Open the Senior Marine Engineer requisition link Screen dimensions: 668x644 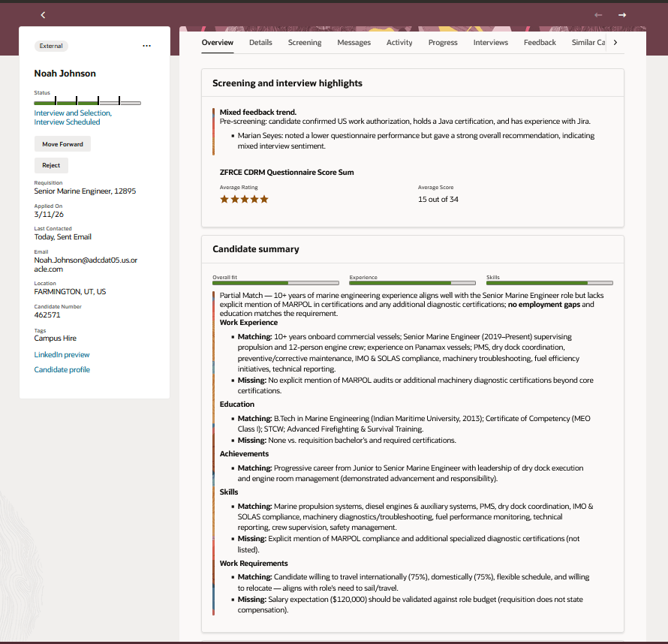pyautogui.click(x=85, y=191)
